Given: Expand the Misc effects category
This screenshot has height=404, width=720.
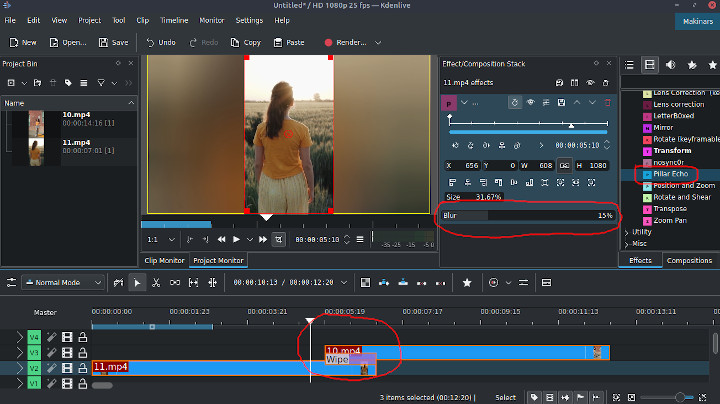Looking at the screenshot, I should 626,244.
